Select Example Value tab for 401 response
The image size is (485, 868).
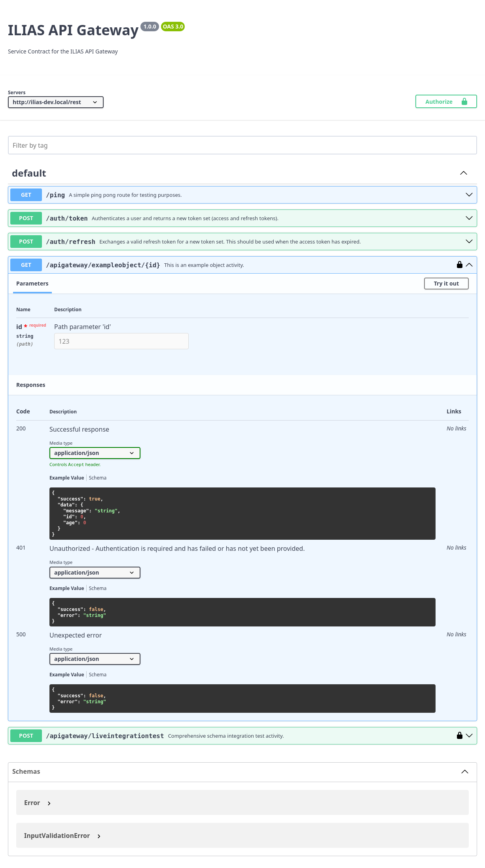66,588
